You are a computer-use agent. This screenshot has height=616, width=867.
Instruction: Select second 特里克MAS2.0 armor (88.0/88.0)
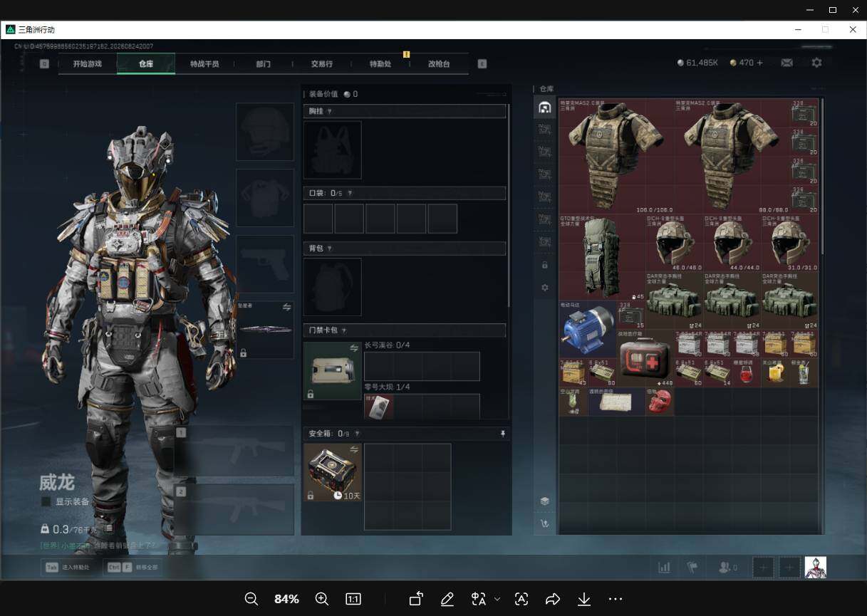point(732,156)
